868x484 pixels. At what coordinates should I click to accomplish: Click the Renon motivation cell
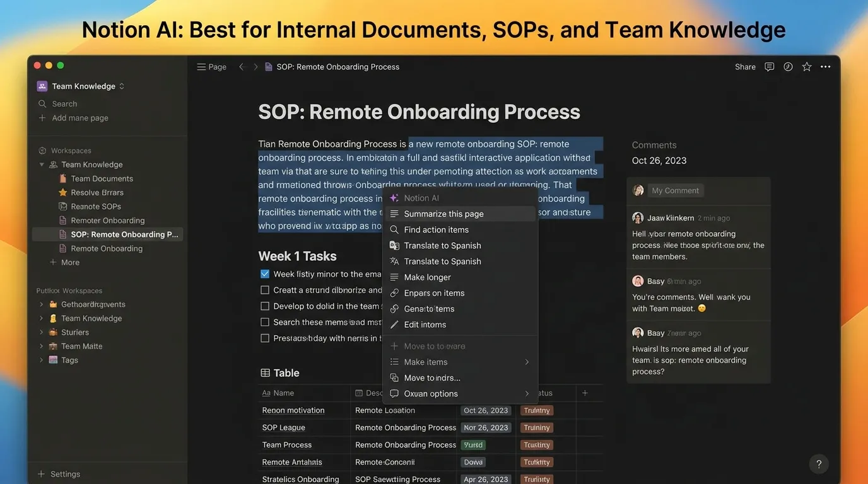coord(305,410)
